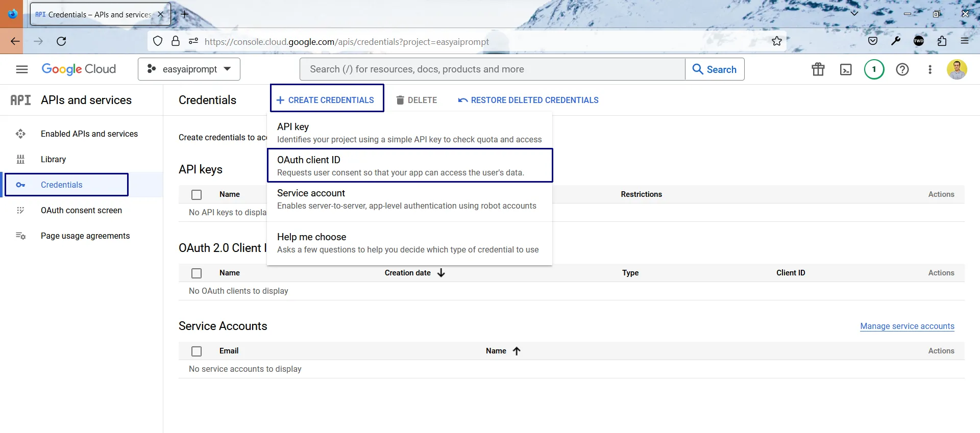This screenshot has height=433, width=980.
Task: Activate the Cloud Shell terminal icon
Action: 846,69
